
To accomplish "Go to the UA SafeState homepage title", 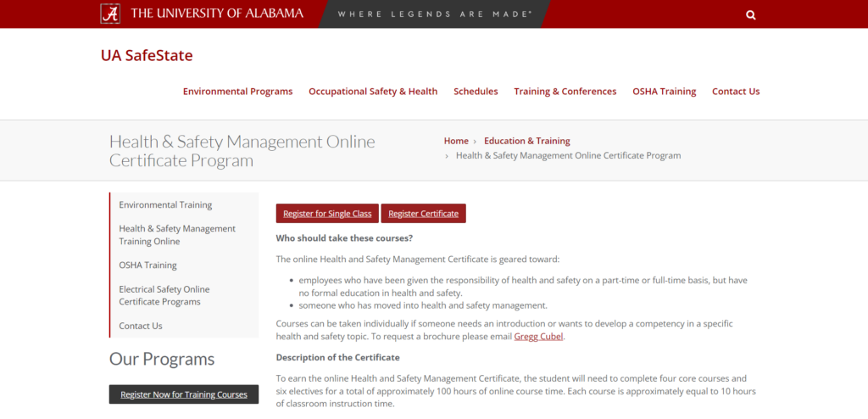I will pos(147,55).
